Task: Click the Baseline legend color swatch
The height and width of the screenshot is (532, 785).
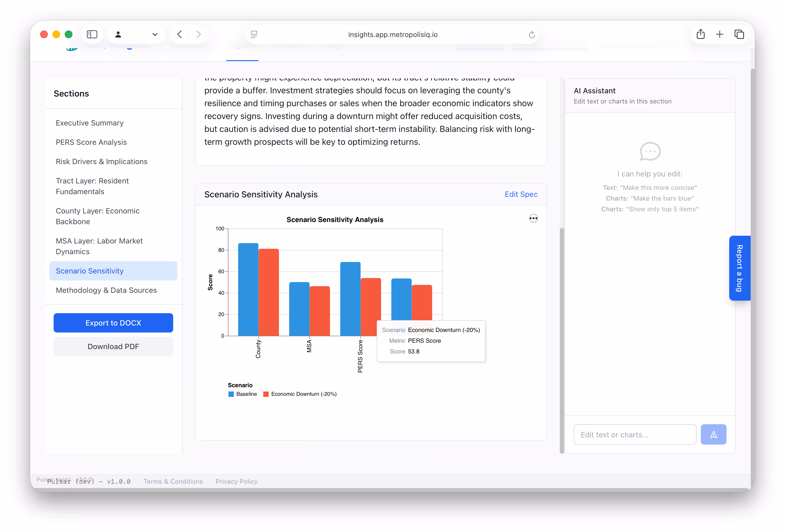Action: coord(231,394)
